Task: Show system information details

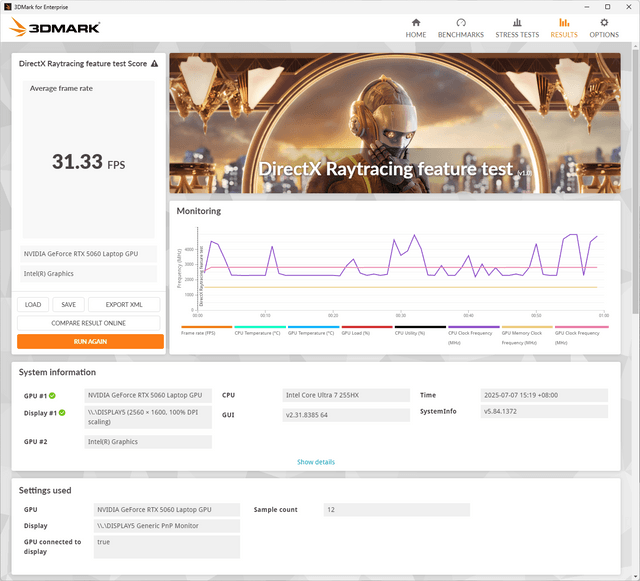Action: (x=316, y=462)
